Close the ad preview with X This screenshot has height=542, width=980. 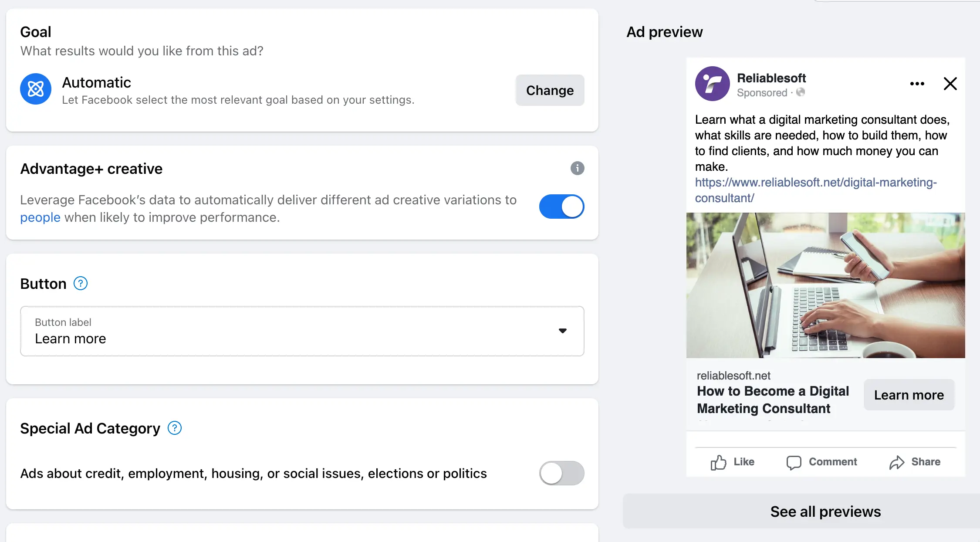point(950,84)
